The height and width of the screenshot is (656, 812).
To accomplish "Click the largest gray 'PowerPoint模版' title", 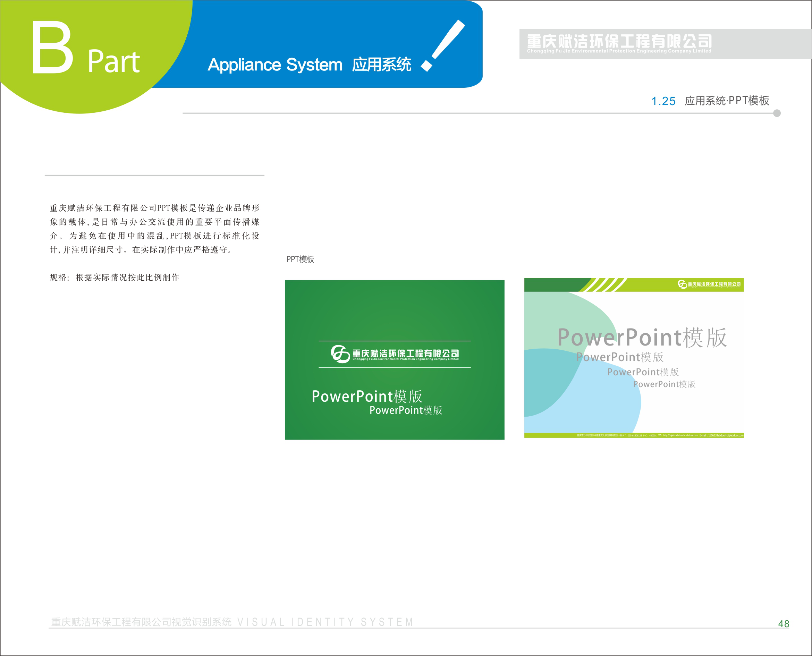I will coord(642,338).
